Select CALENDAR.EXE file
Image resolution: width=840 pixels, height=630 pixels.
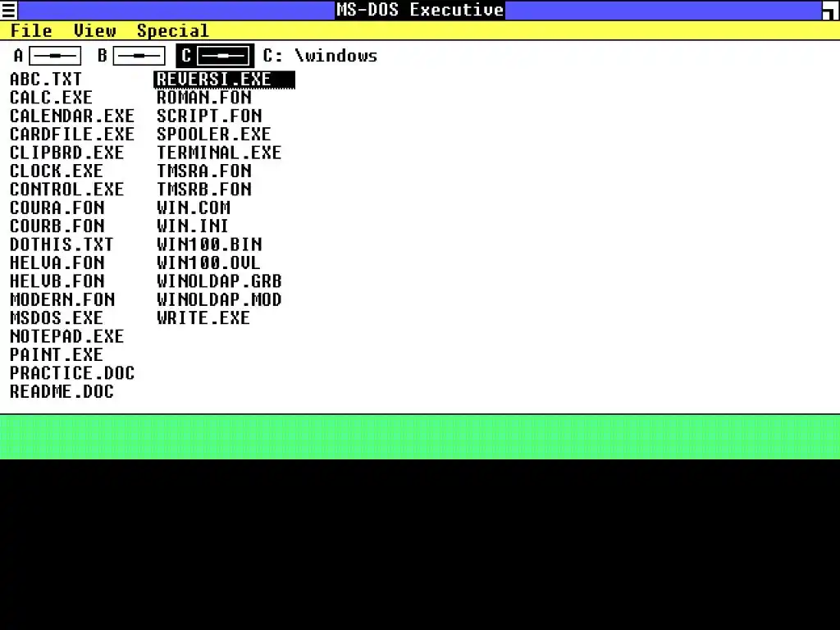point(72,116)
